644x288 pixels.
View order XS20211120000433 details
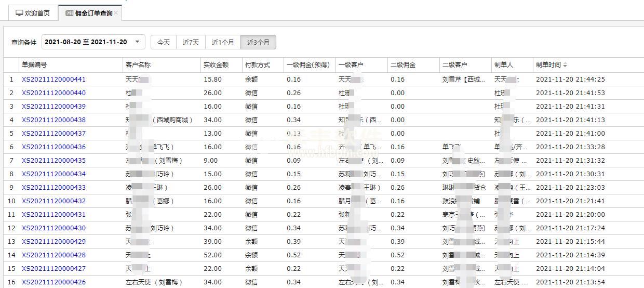[53, 188]
